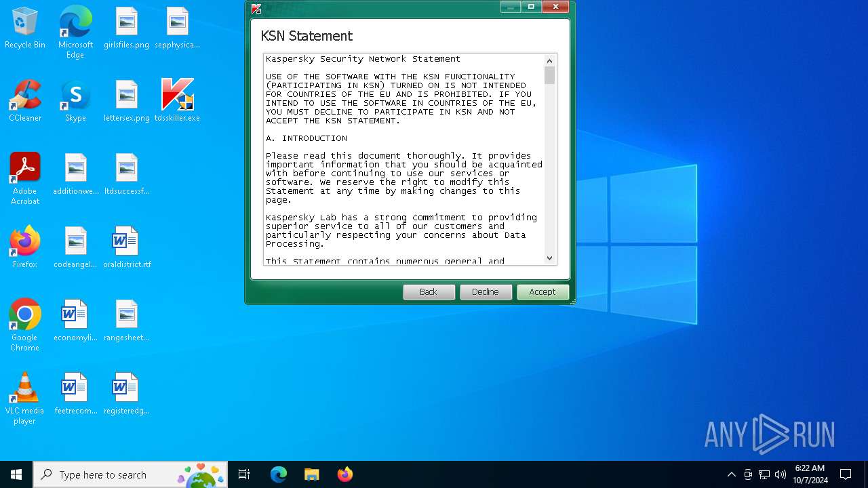This screenshot has height=488, width=868.
Task: Open the Action Center notifications icon
Action: click(x=846, y=474)
